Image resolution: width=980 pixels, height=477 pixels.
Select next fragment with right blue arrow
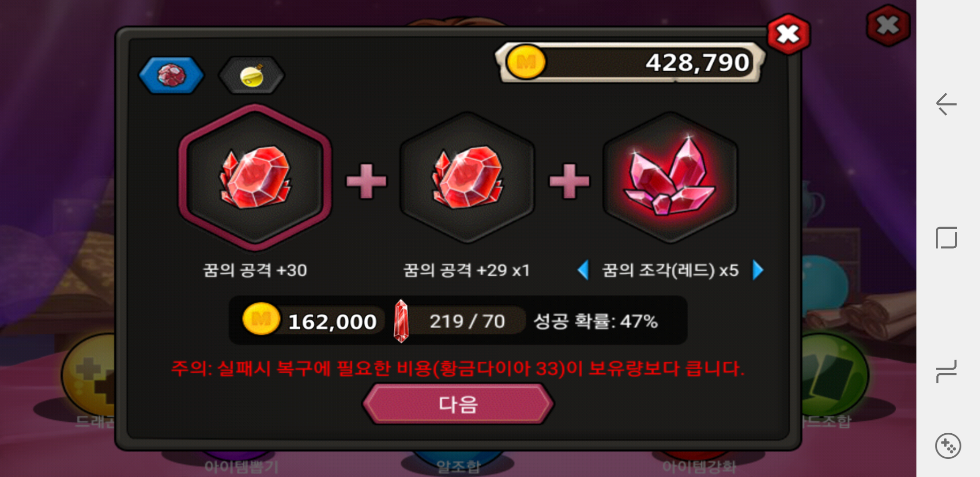tap(758, 270)
